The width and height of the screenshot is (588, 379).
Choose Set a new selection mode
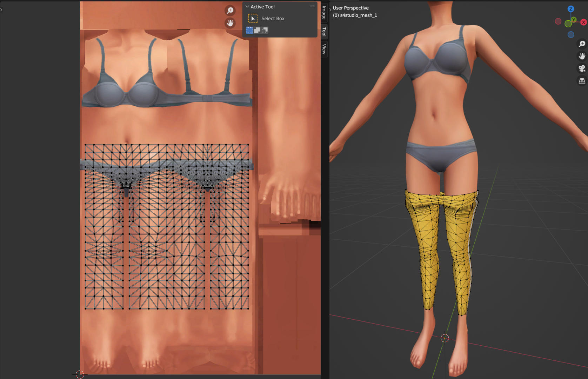tap(249, 30)
